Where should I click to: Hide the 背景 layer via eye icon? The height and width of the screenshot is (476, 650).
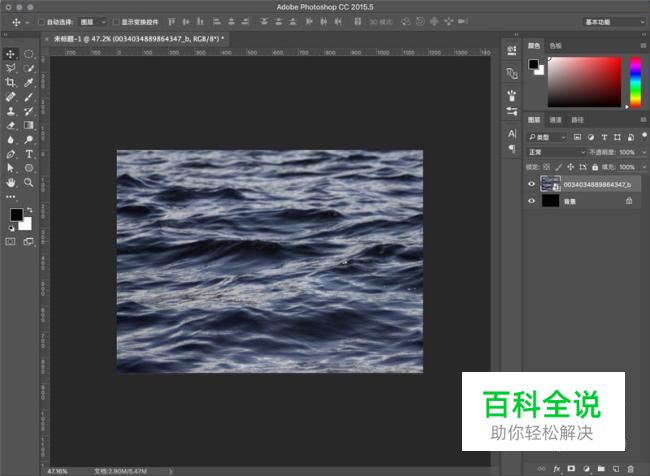point(532,201)
